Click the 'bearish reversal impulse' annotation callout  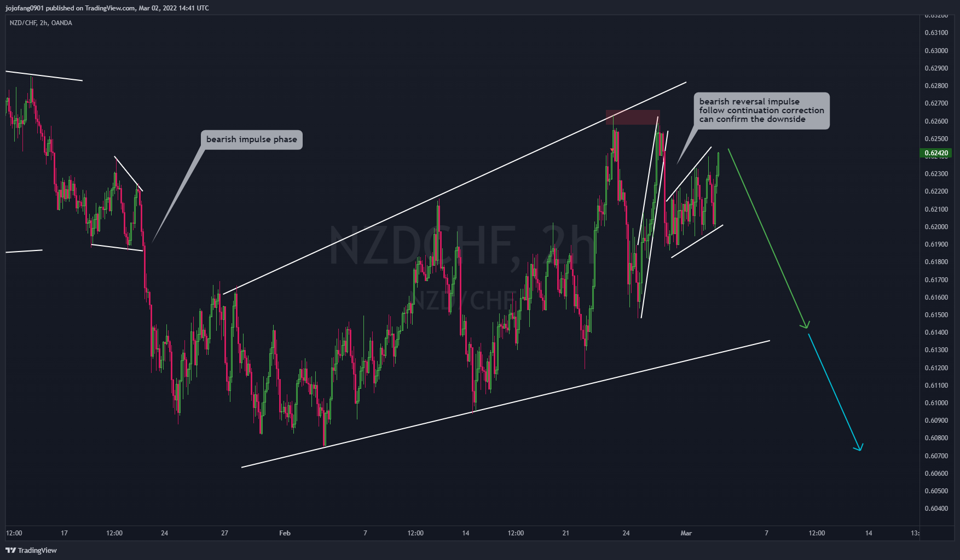pos(761,110)
